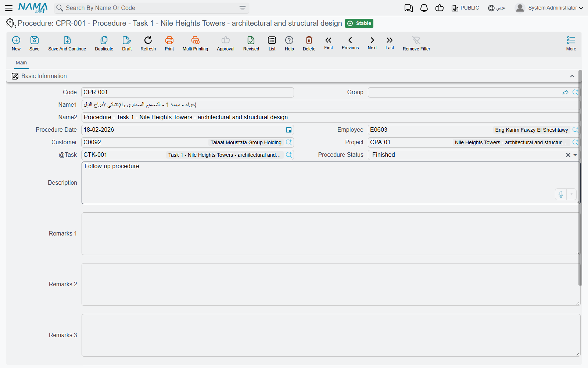This screenshot has height=368, width=588.
Task: Open the More options menu
Action: pyautogui.click(x=571, y=43)
